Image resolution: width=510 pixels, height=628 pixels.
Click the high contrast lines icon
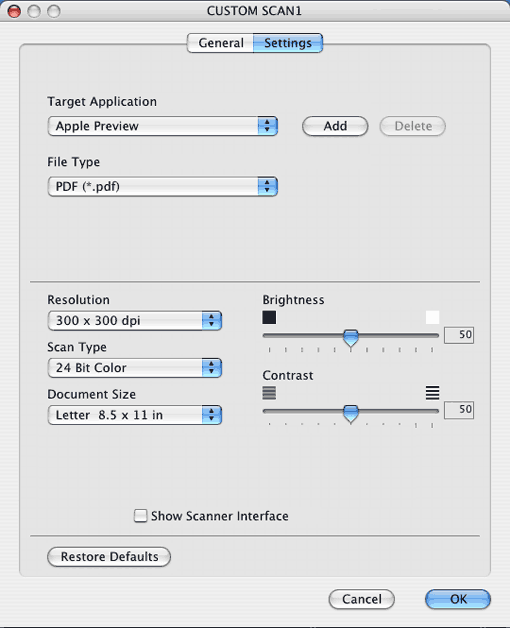(432, 393)
